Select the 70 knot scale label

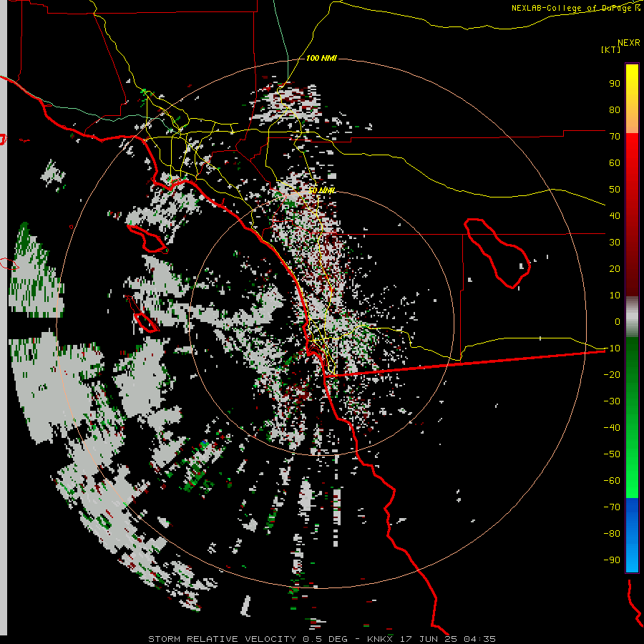coord(615,137)
